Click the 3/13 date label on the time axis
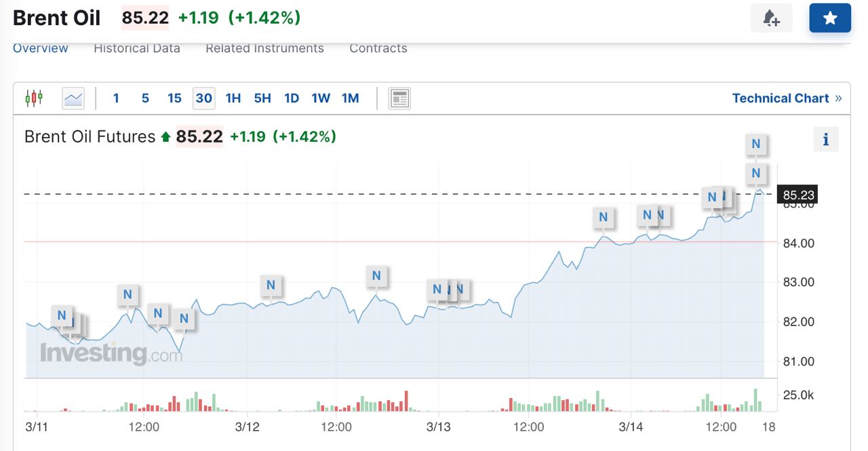Viewport: 868px width, 451px height. [439, 427]
